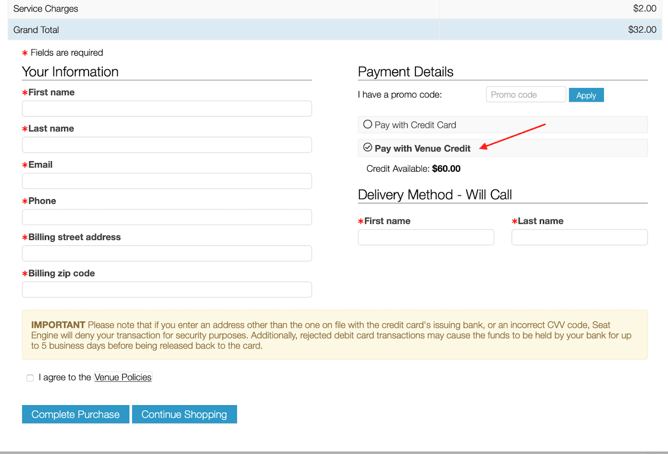Image resolution: width=668 pixels, height=454 pixels.
Task: Select Pay with Venue Credit option
Action: pos(368,148)
